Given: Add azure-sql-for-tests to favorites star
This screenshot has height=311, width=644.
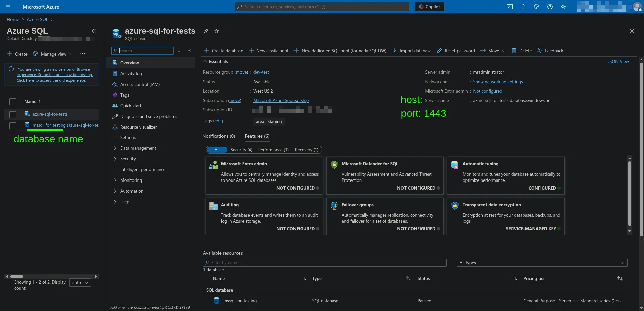Looking at the screenshot, I should click(217, 31).
